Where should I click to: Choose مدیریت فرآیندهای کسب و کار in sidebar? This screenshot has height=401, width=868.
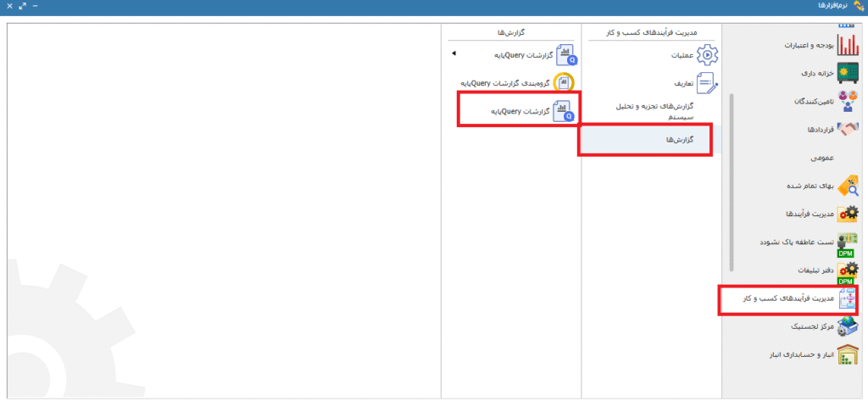[x=787, y=299]
